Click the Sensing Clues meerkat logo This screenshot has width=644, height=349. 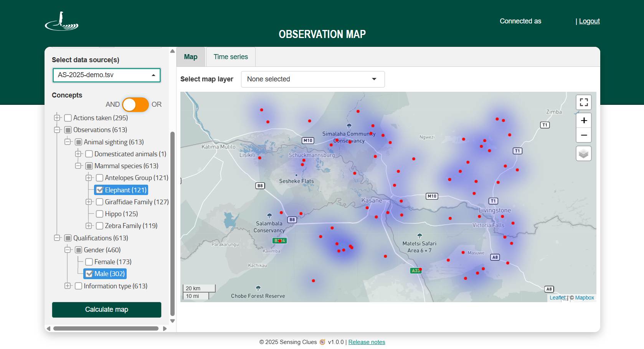click(61, 21)
